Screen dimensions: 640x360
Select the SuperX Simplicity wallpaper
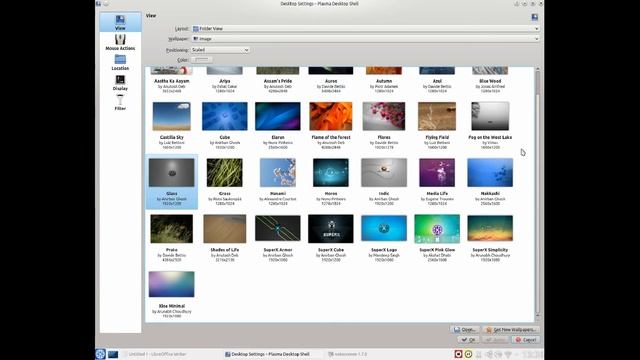(x=490, y=238)
